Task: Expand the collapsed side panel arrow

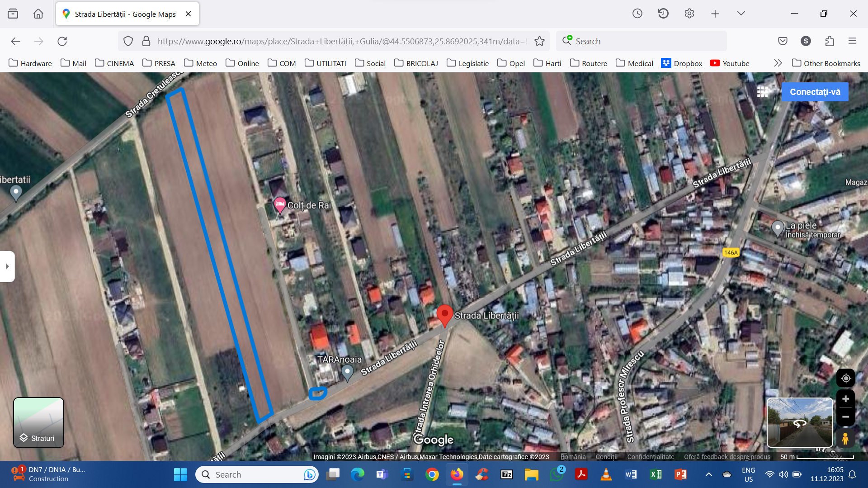Action: pos(7,266)
